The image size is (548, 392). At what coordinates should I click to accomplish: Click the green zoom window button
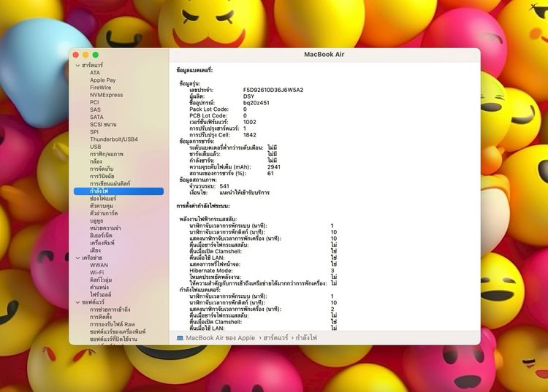click(x=96, y=55)
